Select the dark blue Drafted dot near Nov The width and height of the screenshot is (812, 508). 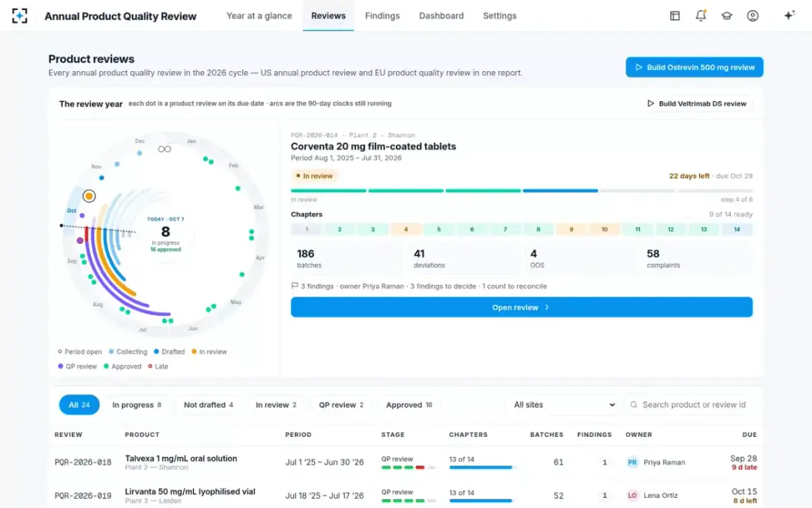point(101,177)
